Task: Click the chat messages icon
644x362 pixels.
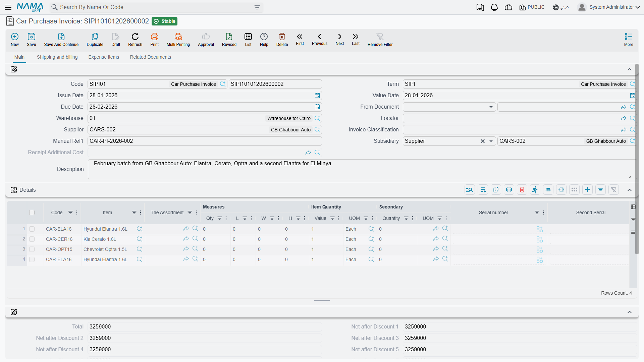Action: [x=480, y=7]
